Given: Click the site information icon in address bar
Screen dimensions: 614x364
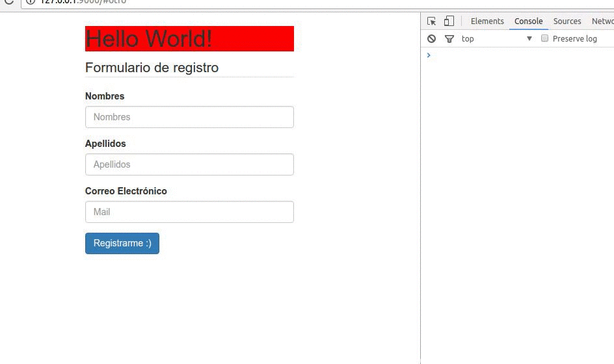Looking at the screenshot, I should (31, 1).
